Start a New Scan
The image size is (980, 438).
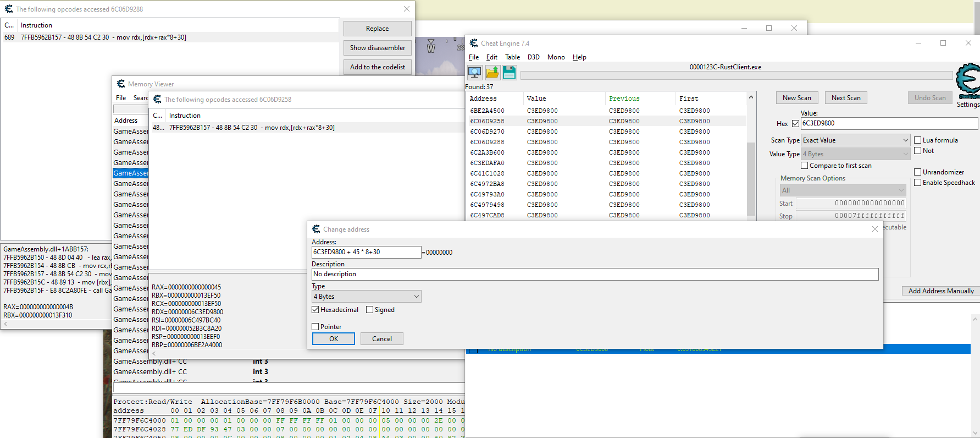(797, 98)
